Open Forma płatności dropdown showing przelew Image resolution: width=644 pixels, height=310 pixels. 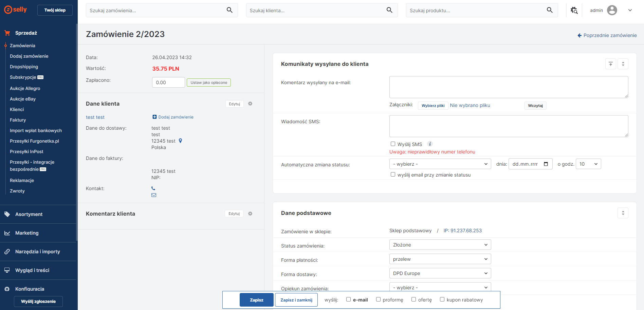click(440, 259)
